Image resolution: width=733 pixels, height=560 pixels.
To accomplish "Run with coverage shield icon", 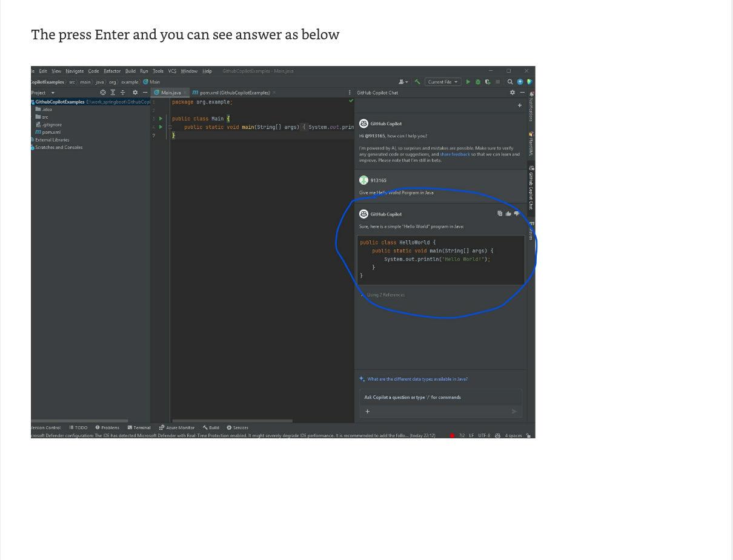I will click(487, 82).
